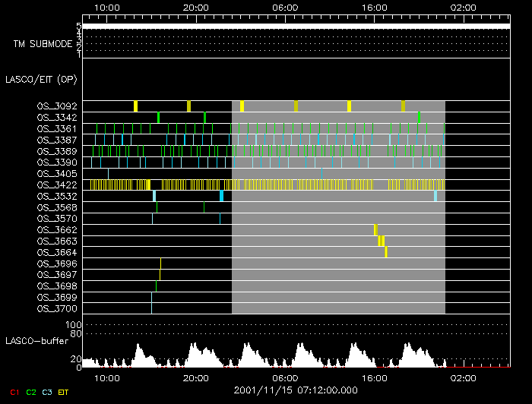Click the 2001/11/15 07:12:00.000 timestamp

point(296,390)
